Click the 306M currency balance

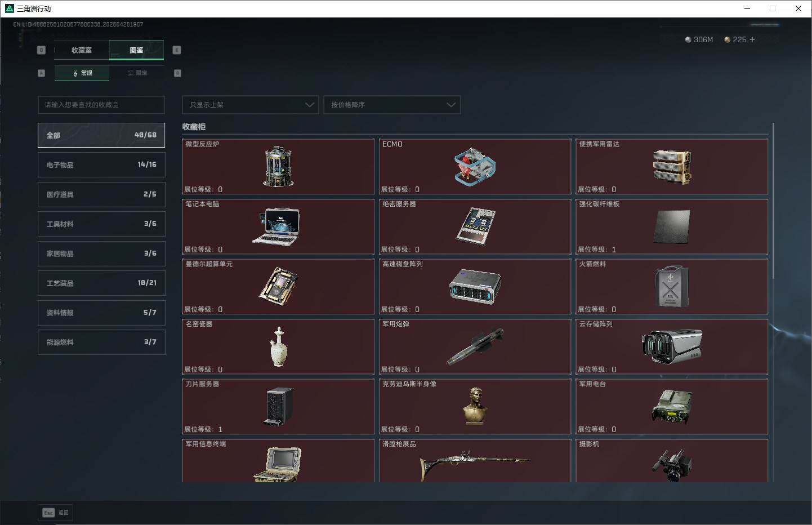[x=703, y=39]
